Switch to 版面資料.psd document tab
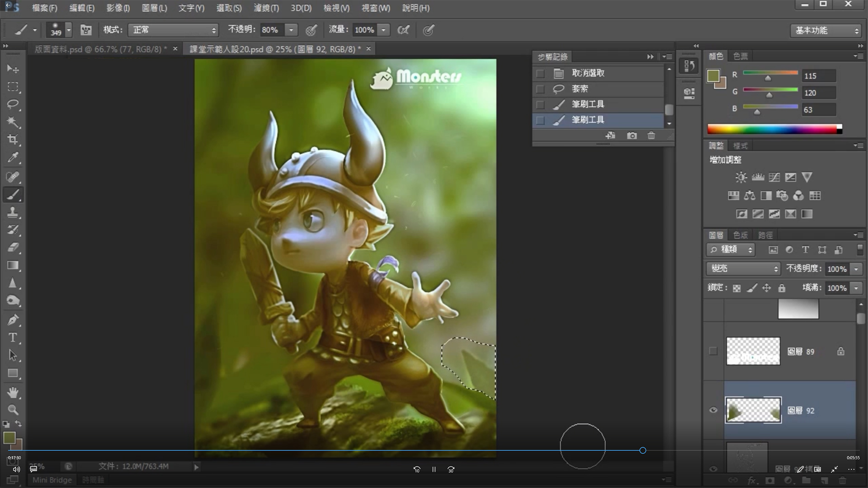The width and height of the screenshot is (868, 488). tap(100, 49)
